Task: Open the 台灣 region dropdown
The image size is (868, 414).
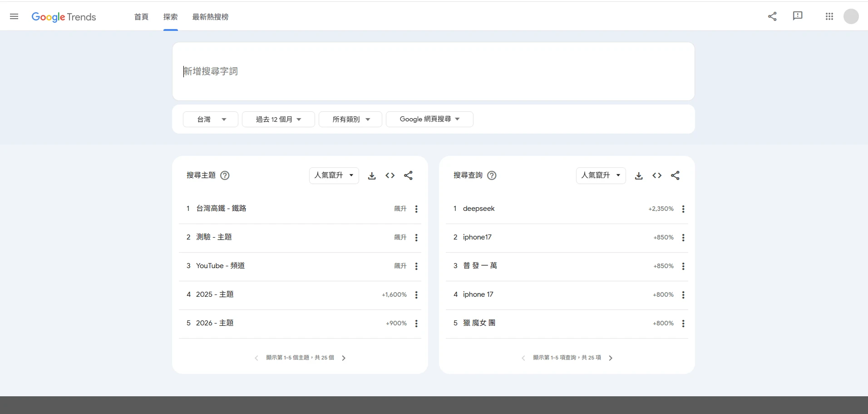Action: click(210, 119)
